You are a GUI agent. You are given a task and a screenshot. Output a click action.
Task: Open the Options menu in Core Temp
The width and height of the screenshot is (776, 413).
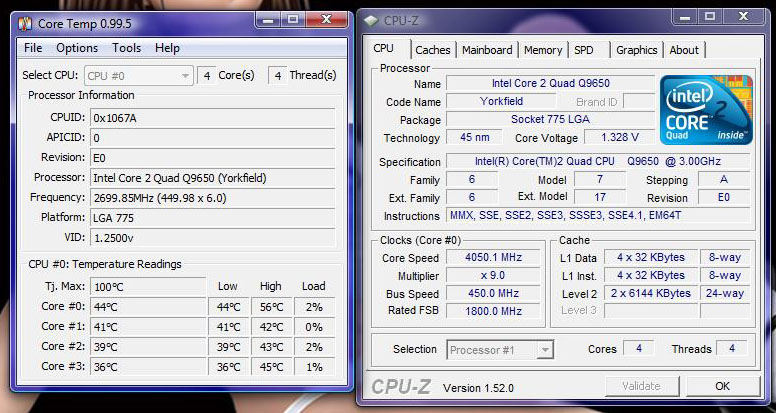tap(77, 48)
